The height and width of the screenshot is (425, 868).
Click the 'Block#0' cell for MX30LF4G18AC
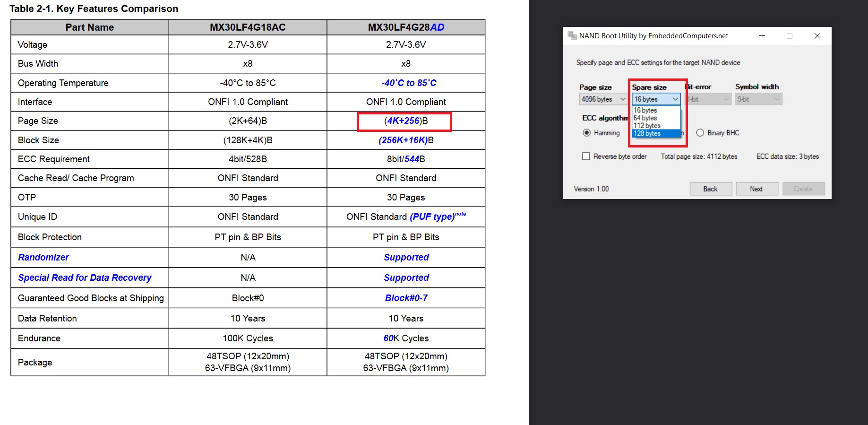pyautogui.click(x=248, y=298)
